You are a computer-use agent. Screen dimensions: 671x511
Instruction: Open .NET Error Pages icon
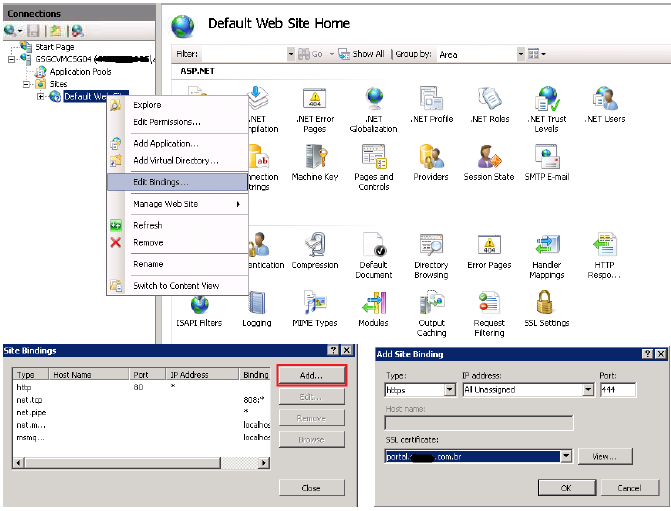(x=314, y=101)
